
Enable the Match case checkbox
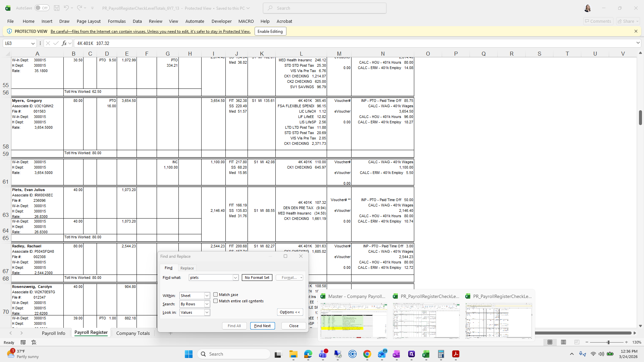coord(216,295)
